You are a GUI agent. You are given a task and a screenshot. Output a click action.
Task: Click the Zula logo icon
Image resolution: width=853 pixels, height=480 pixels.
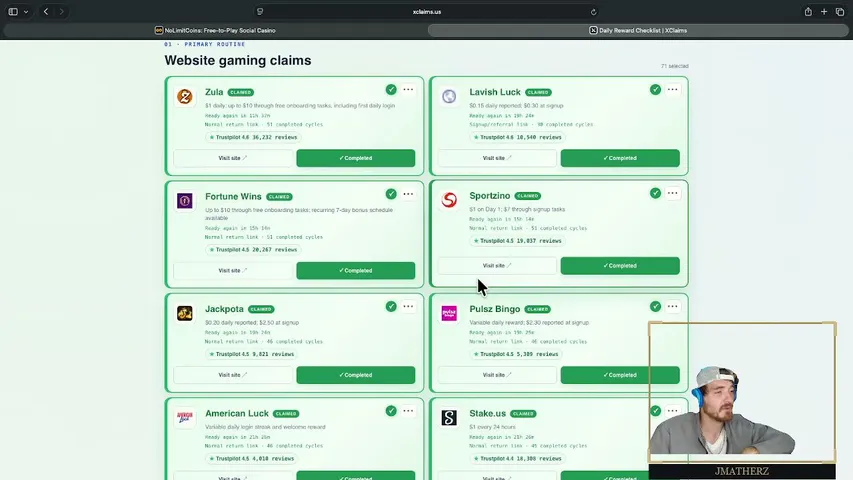[185, 96]
